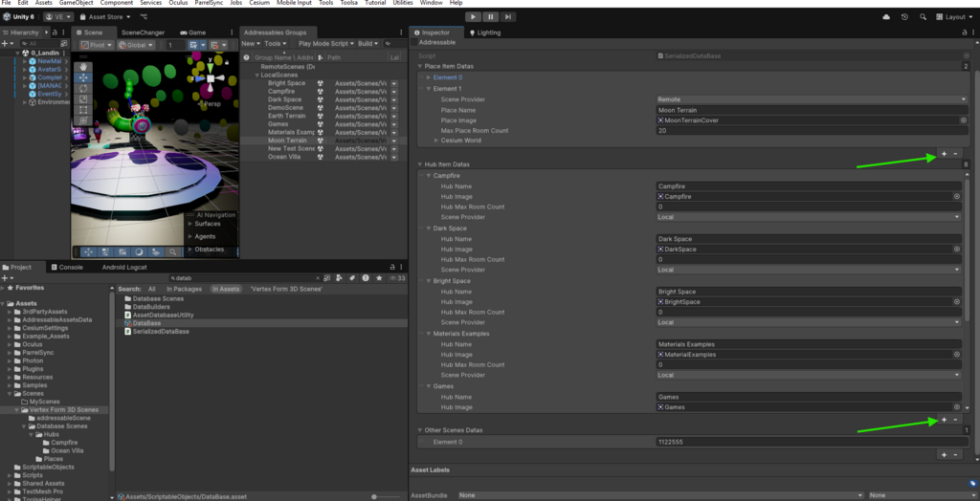Select the Hand tool in Scene view
This screenshot has height=501, width=980.
pos(84,64)
